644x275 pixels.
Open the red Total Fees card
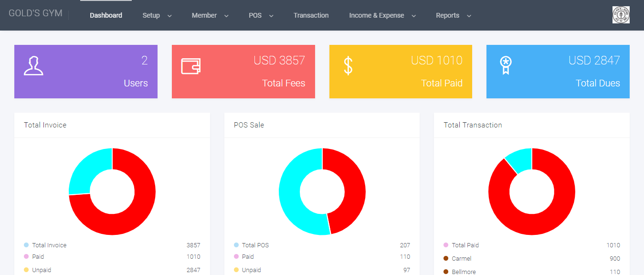pos(243,72)
